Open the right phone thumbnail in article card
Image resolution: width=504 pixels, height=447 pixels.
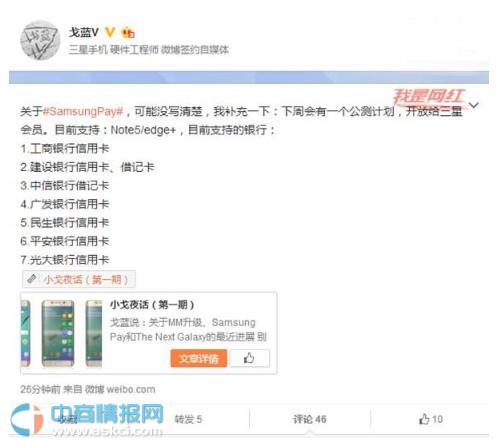tap(94, 334)
